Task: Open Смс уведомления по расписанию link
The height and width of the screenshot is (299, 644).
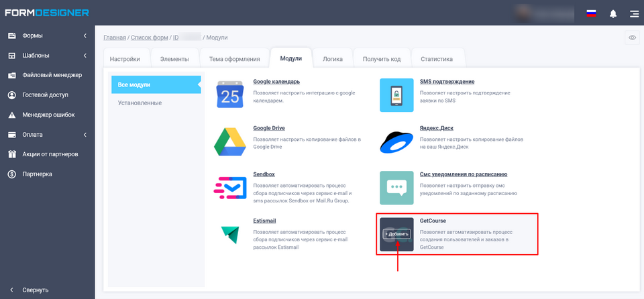Action: click(x=464, y=174)
